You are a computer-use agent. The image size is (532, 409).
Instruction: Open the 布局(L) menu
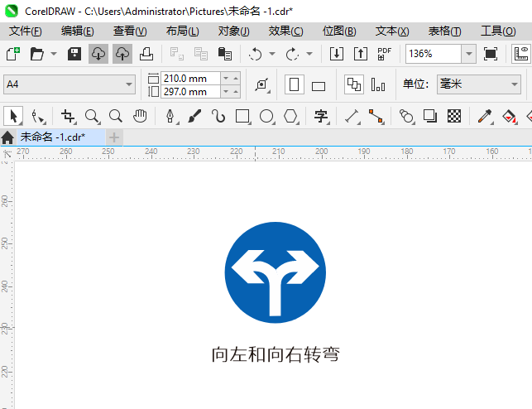pos(182,31)
